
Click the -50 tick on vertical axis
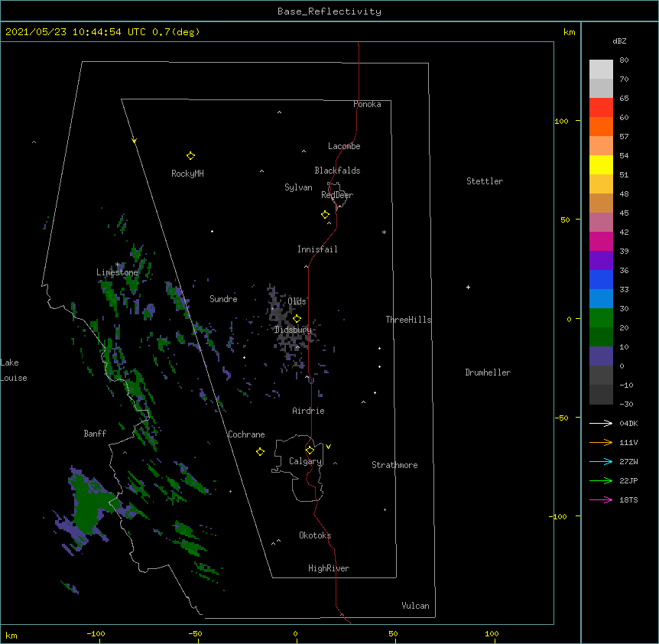561,418
